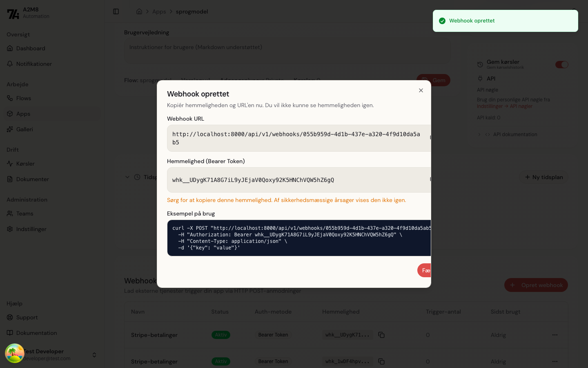Image resolution: width=588 pixels, height=368 pixels.
Task: Open the first Stripe-betalinger row ellipsis menu
Action: point(555,334)
